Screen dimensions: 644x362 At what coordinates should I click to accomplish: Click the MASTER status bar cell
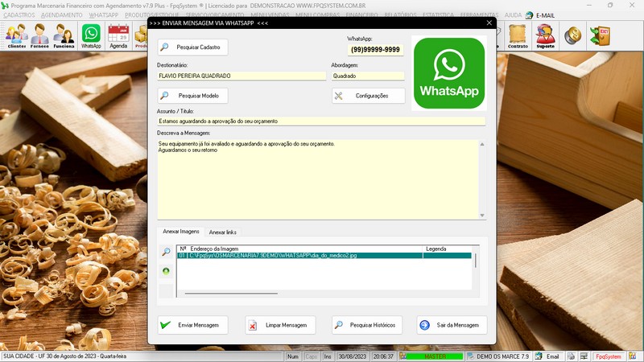(435, 356)
